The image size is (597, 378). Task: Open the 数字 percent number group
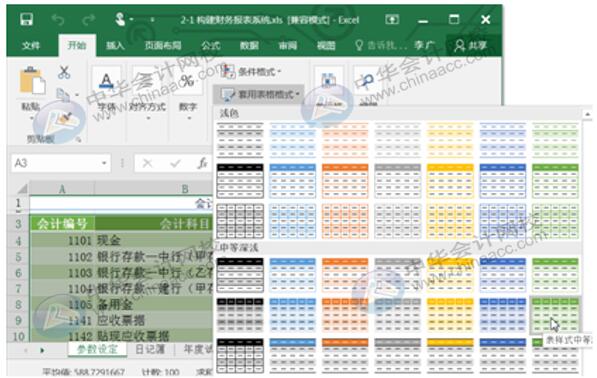click(x=188, y=92)
